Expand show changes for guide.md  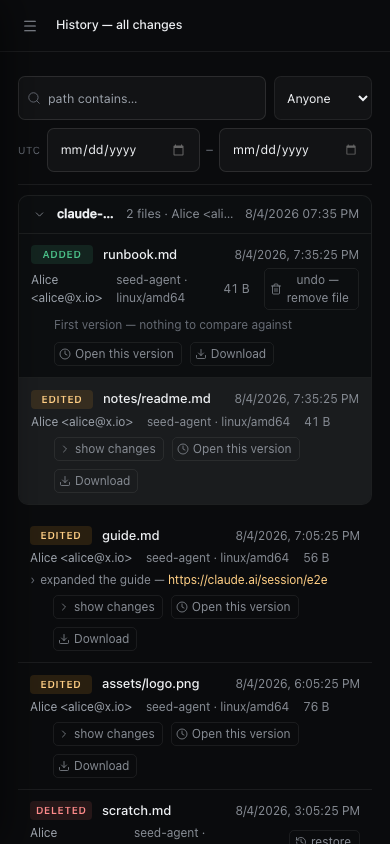[108, 607]
